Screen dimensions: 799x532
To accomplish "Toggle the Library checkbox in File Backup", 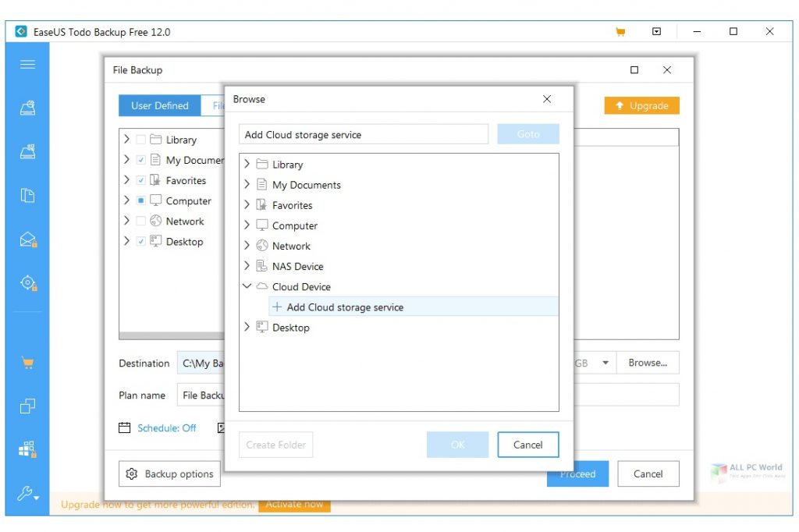I will pos(141,140).
